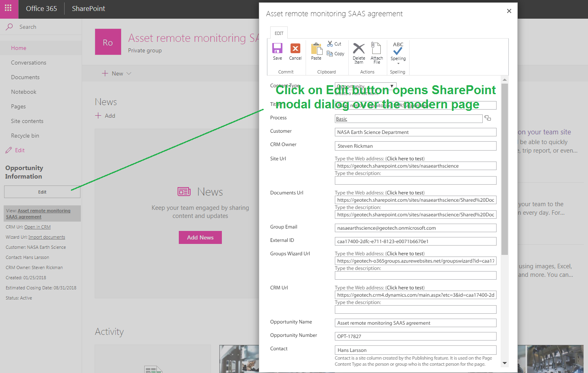Open the Office 365 app launcher grid
Viewport: 588px width, 373px height.
(9, 9)
